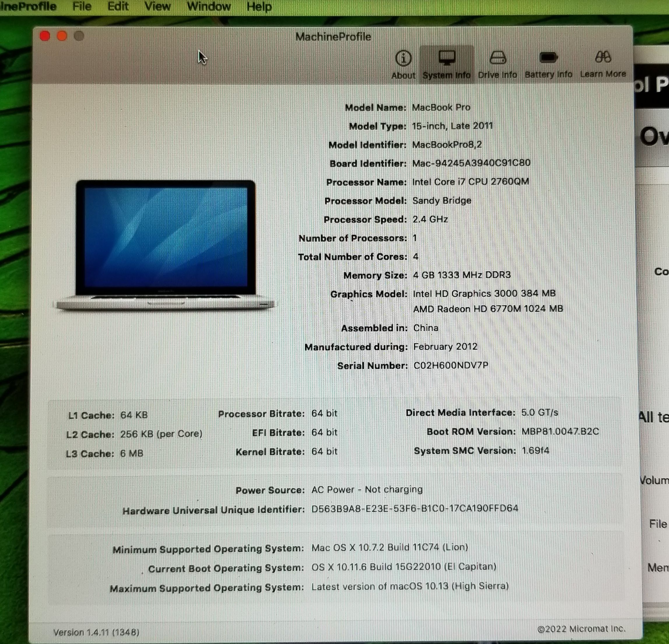Open the Window menu
The image size is (669, 644).
209,6
